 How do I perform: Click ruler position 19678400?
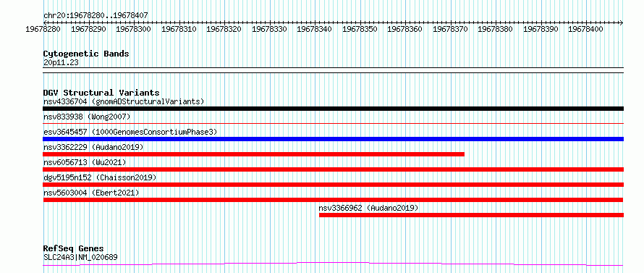click(585, 29)
